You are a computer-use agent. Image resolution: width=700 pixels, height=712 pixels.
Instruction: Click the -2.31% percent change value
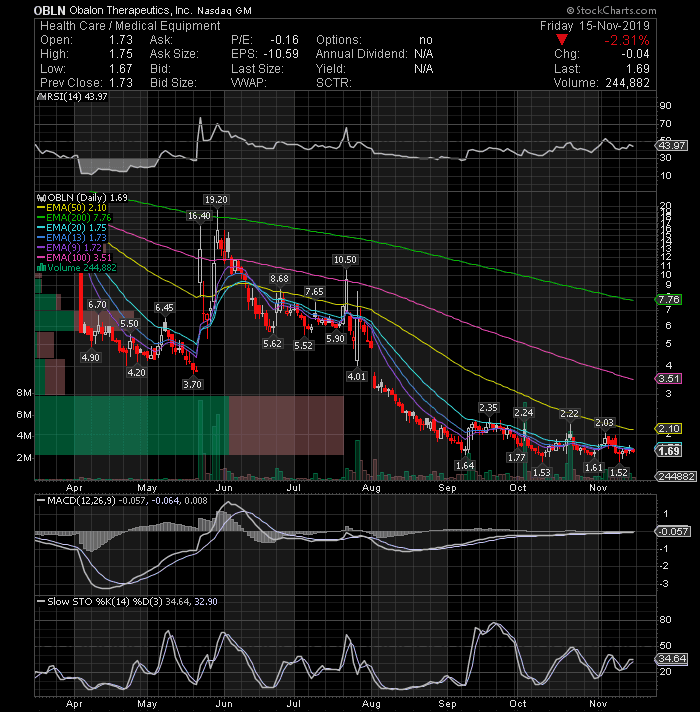coord(626,40)
